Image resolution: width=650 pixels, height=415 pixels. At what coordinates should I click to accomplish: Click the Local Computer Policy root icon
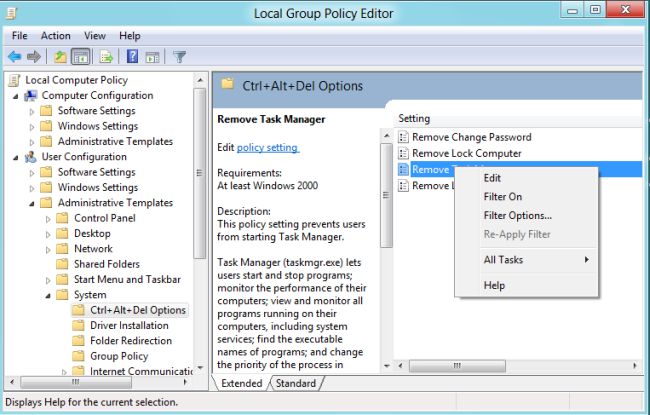14,80
